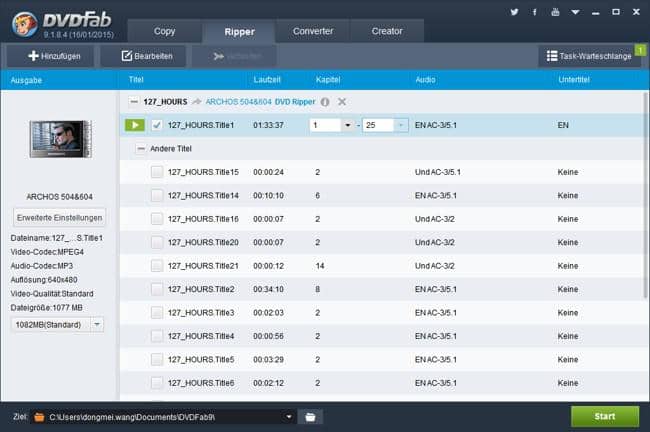Click runtime 00:34:10 of Title2
This screenshot has height=432, width=650.
[x=268, y=289]
